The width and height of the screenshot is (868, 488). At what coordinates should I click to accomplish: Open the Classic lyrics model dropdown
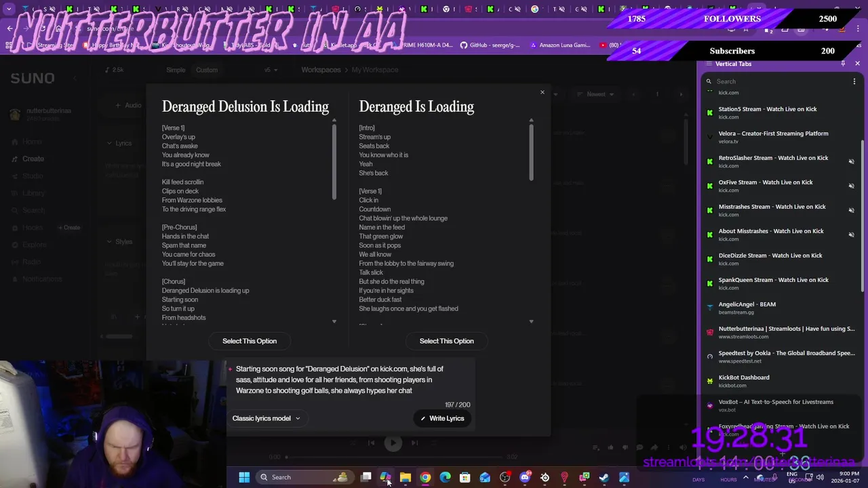[x=266, y=418]
